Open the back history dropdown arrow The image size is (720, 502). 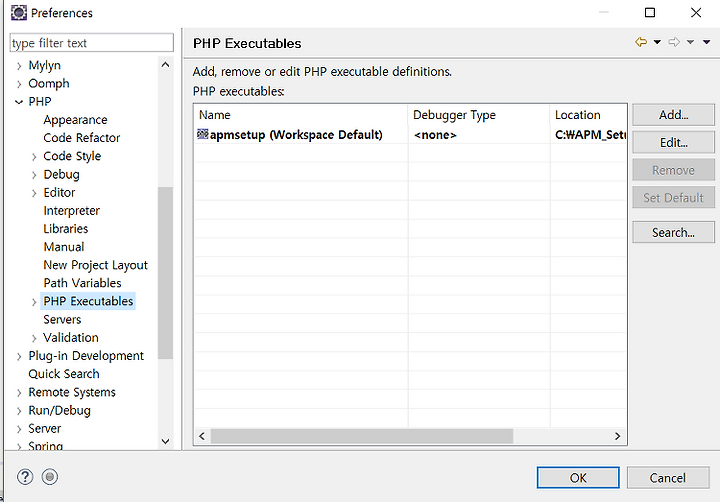(x=657, y=42)
